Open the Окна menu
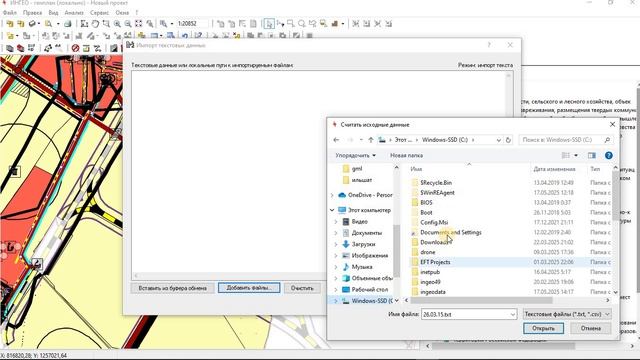640x360 pixels. point(122,13)
